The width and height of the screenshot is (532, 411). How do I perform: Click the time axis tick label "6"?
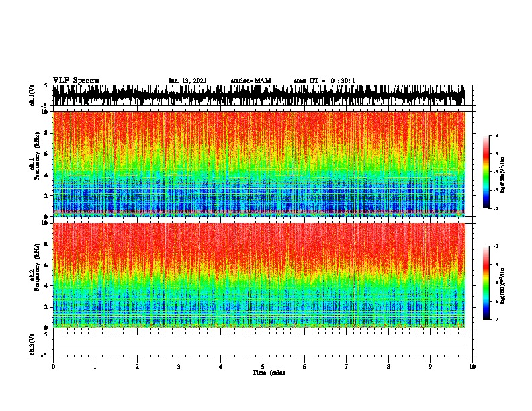coord(305,367)
